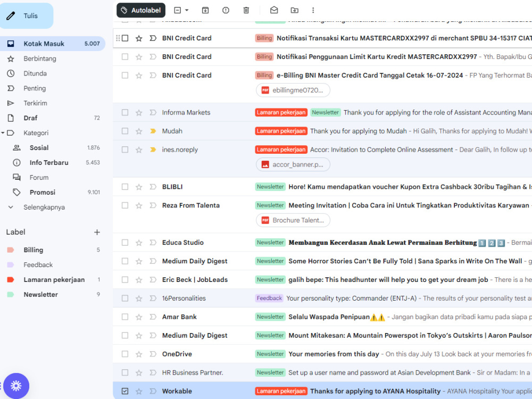
Task: Open the Brochure Talent PDF attachment
Action: pyautogui.click(x=293, y=220)
